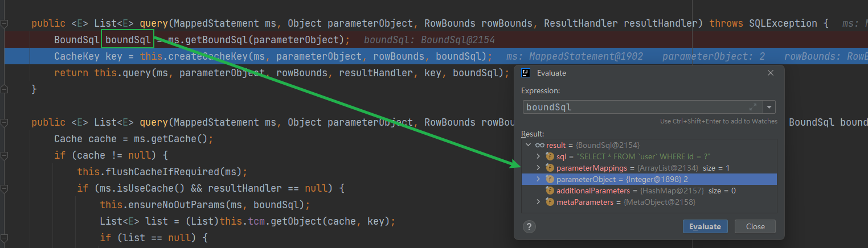Expand the parameterMappings node

539,168
